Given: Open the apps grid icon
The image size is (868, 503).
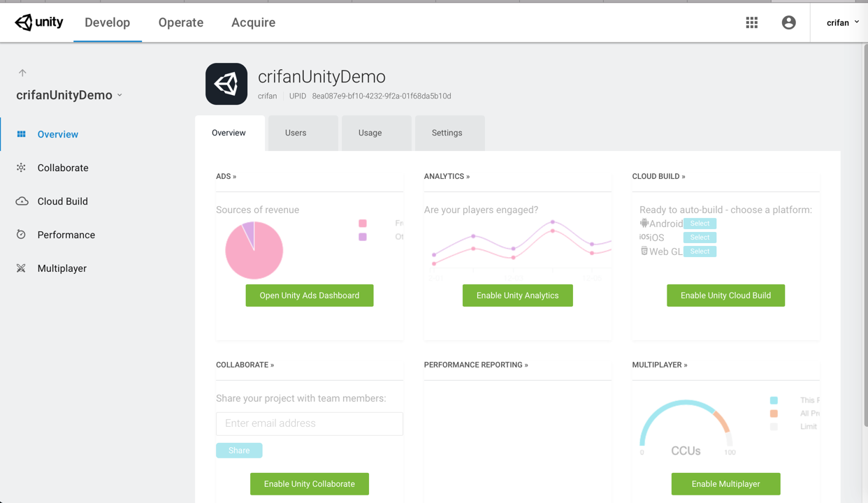Looking at the screenshot, I should point(752,22).
